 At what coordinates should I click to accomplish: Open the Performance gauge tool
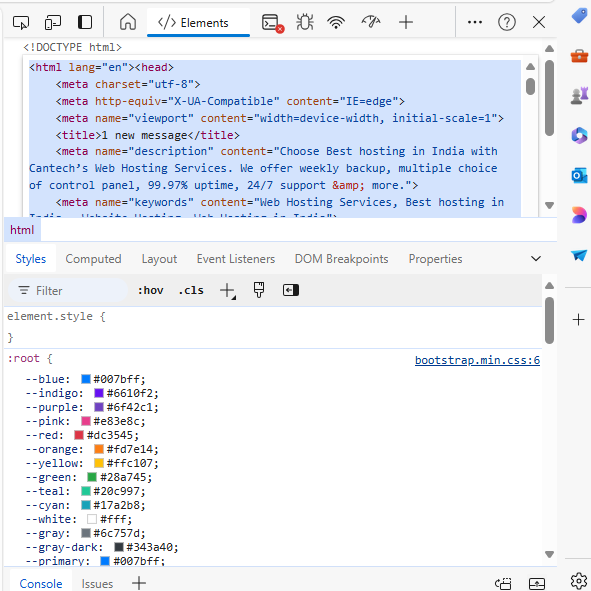pyautogui.click(x=371, y=22)
